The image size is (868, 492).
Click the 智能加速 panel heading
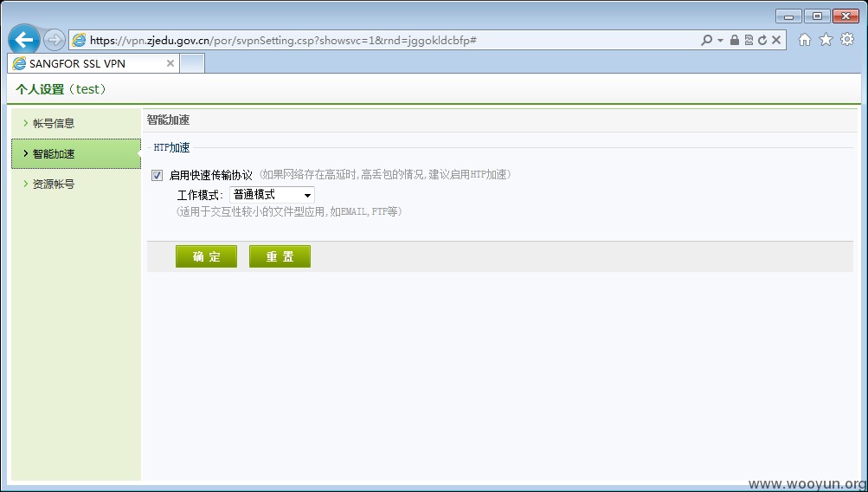pos(168,120)
